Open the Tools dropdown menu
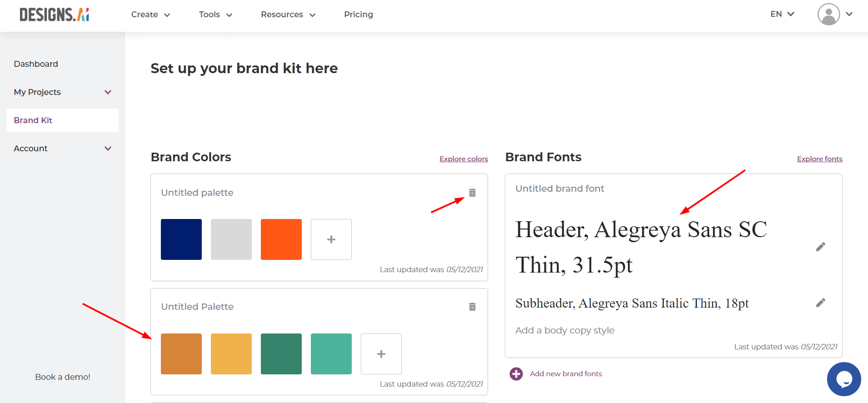 (215, 15)
